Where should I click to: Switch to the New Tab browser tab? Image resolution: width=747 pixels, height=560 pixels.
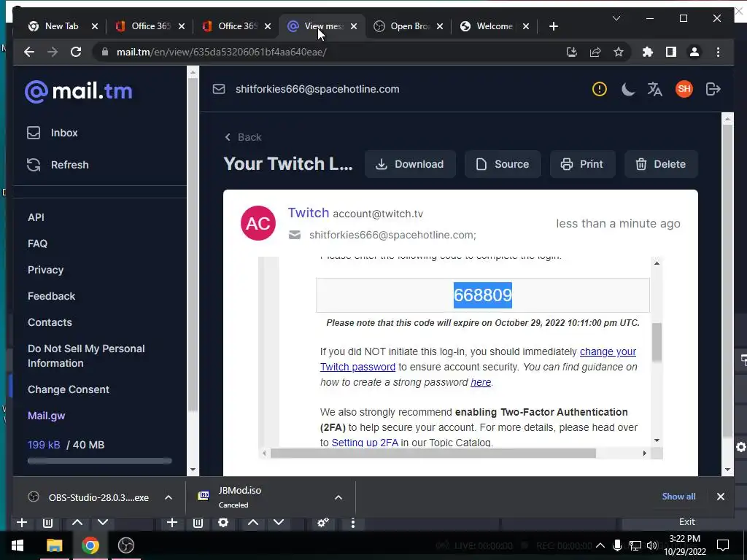61,26
